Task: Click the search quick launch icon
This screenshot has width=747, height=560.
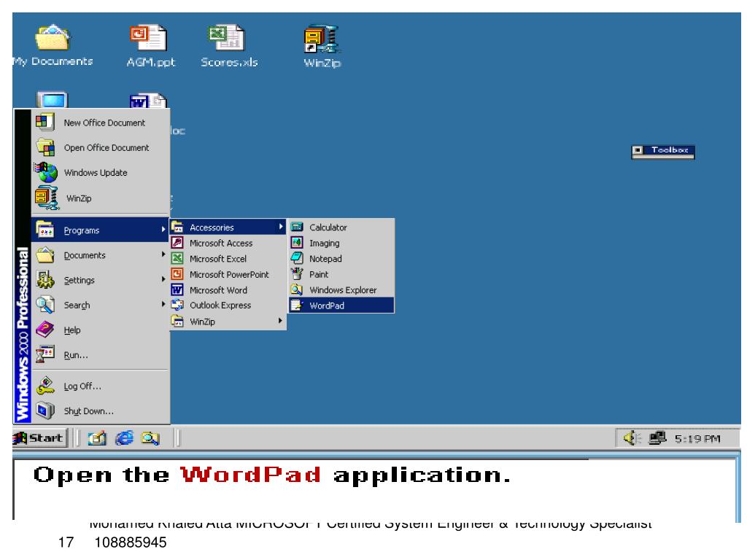Action: pyautogui.click(x=150, y=438)
